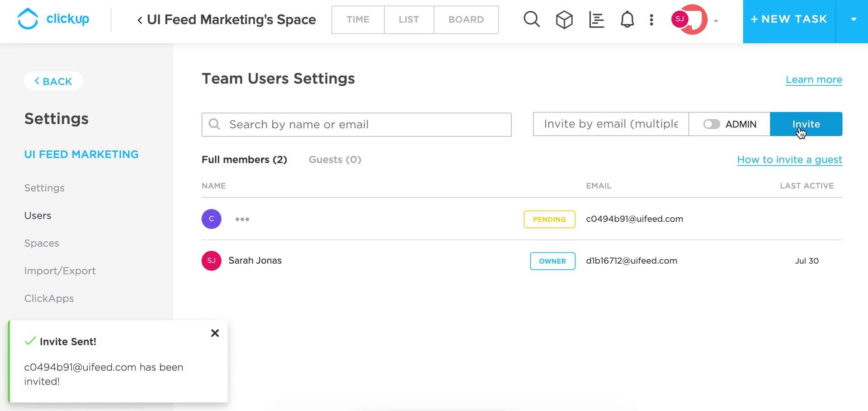Click email c0494b91@uifeed.com in the table
The image size is (868, 411).
(x=635, y=219)
